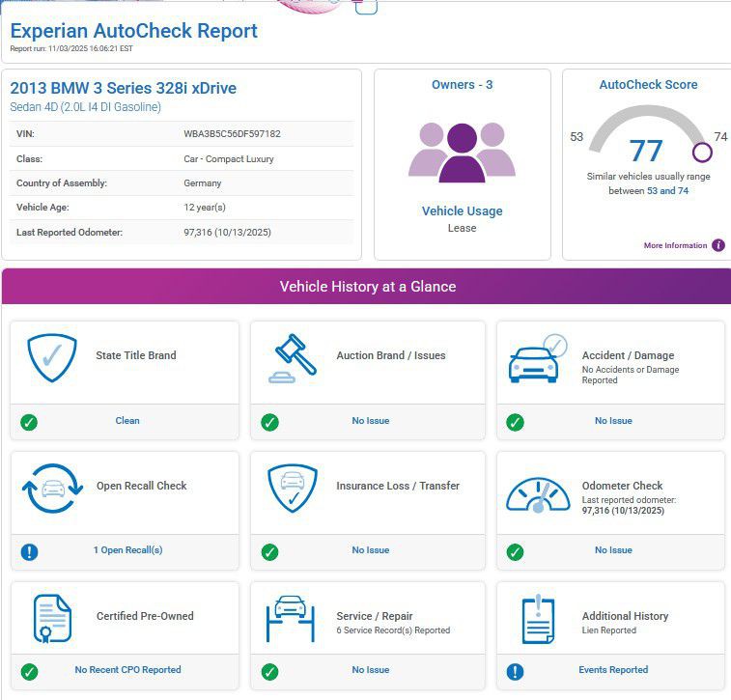The width and height of the screenshot is (731, 700).
Task: Click the Accident / Damage car icon
Action: tap(537, 359)
